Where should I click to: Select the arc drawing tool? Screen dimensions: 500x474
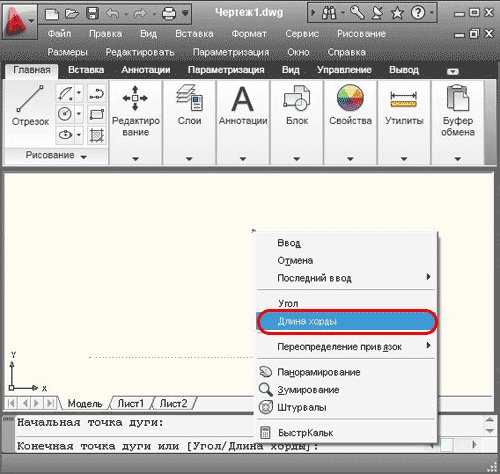[65, 94]
